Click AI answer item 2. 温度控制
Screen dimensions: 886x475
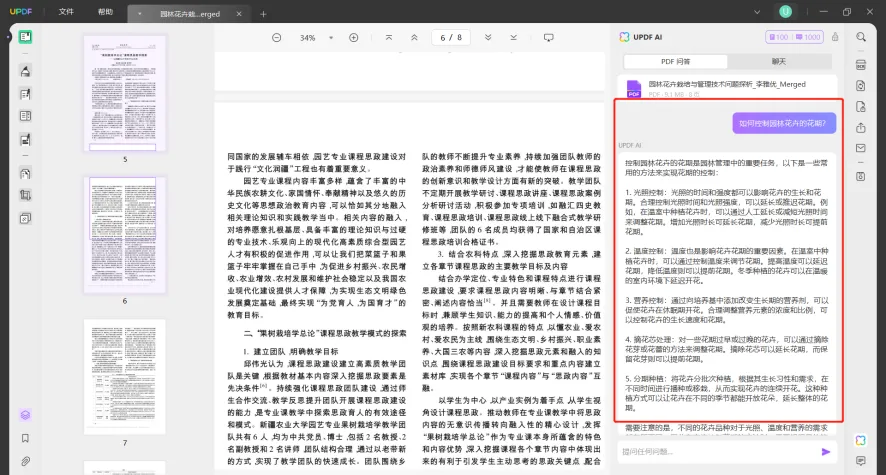(x=727, y=265)
